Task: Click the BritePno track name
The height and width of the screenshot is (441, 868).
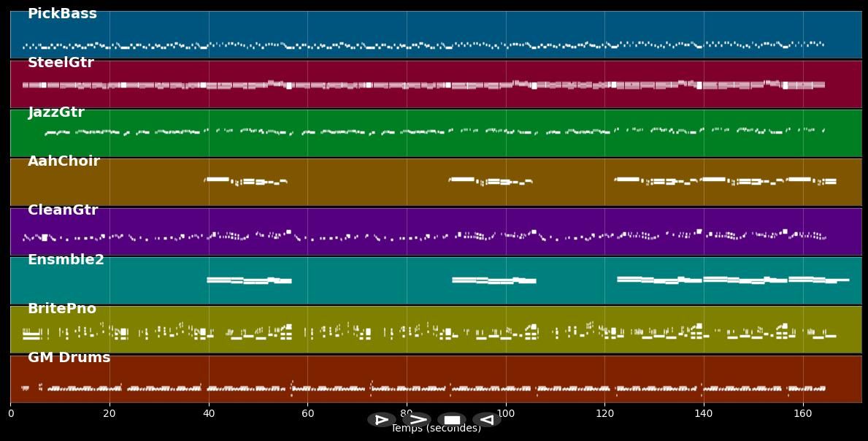Action: coord(62,309)
